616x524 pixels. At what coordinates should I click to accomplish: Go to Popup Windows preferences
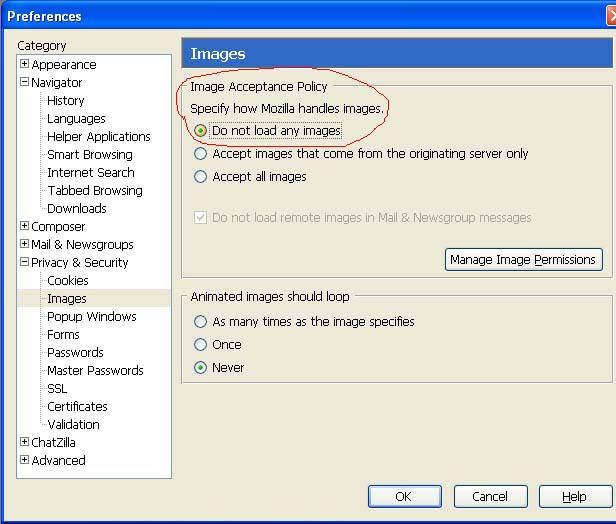click(x=92, y=317)
